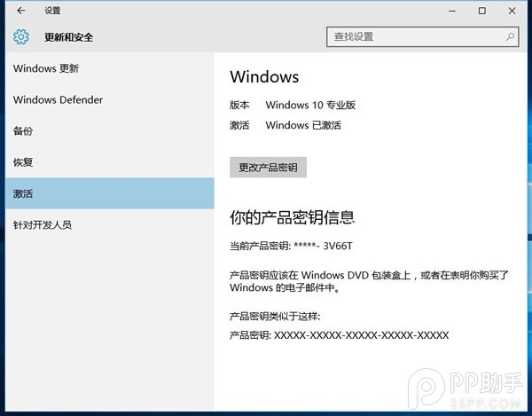Viewport: 532px width, 416px height.
Task: Select 激活 in the sidebar
Action: [x=110, y=193]
